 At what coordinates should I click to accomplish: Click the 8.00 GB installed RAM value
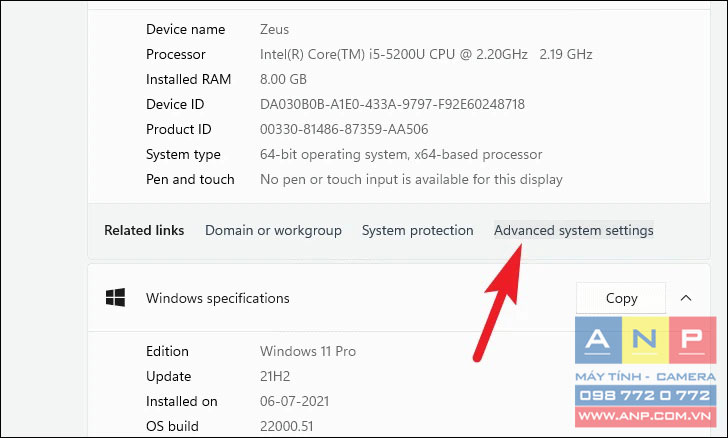tap(283, 79)
